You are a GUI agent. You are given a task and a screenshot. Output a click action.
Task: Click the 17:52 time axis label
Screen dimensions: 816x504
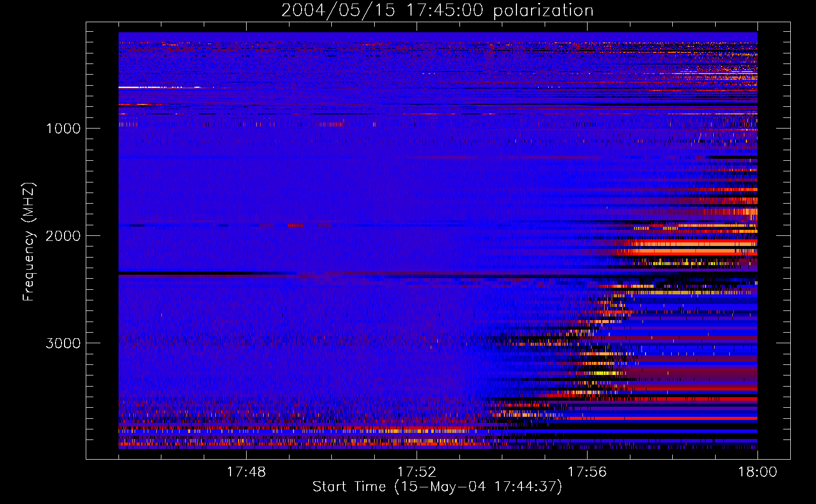tap(417, 472)
